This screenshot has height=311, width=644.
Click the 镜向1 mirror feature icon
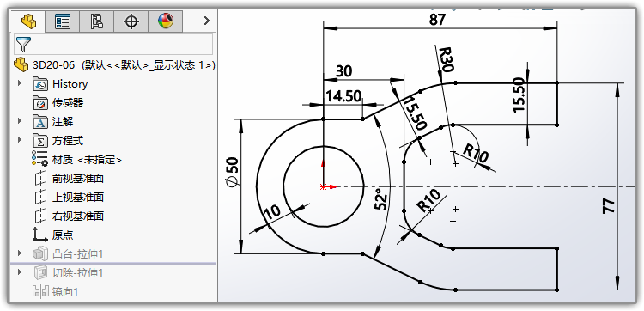[x=39, y=292]
